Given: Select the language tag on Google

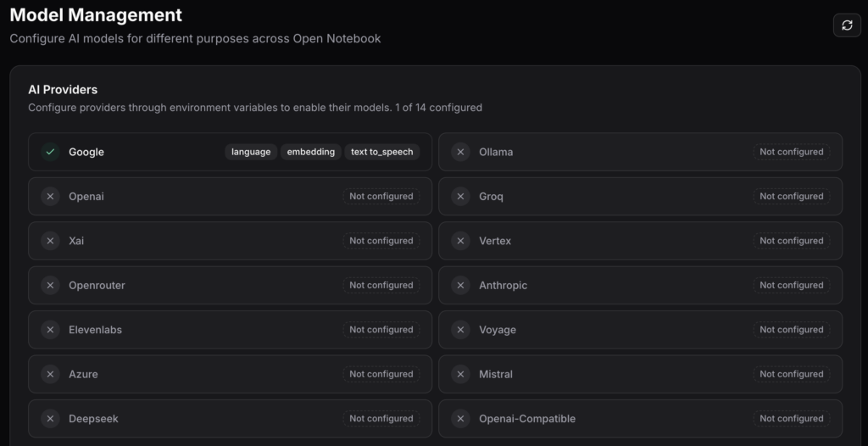Looking at the screenshot, I should [251, 152].
